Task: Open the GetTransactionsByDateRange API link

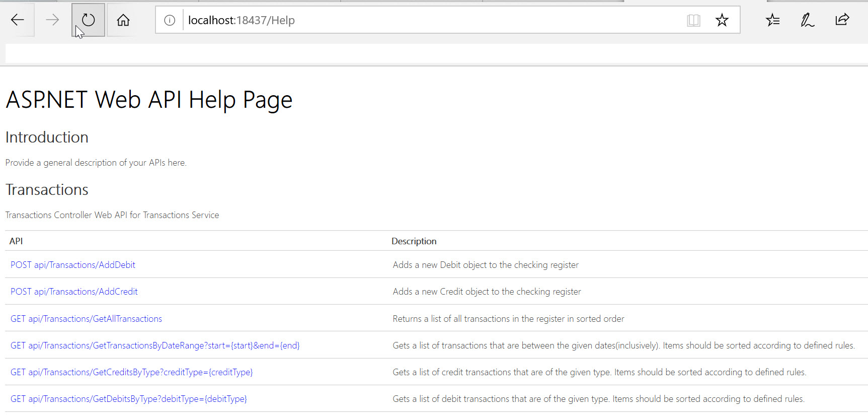Action: click(x=155, y=345)
